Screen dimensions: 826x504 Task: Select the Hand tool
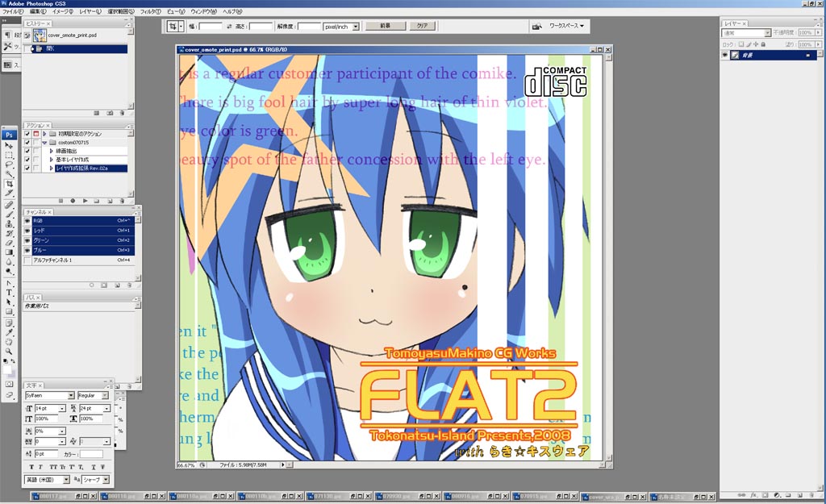tap(9, 342)
